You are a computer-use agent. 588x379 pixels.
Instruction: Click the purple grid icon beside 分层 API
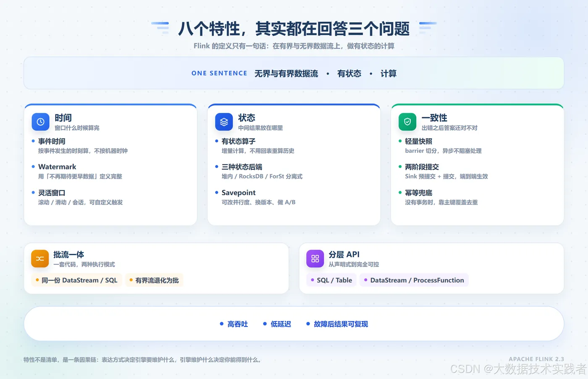coord(315,258)
